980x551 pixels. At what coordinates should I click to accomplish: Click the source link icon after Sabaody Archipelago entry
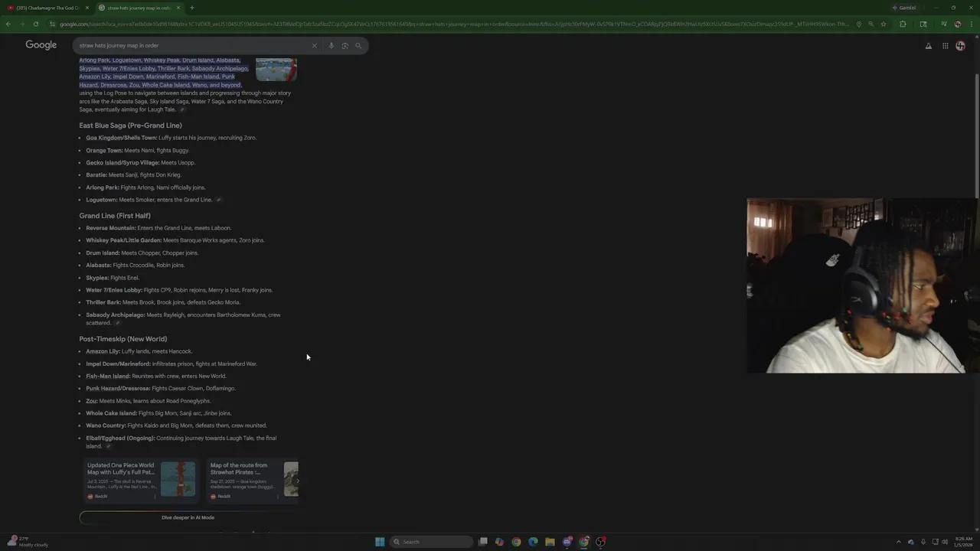coord(117,323)
